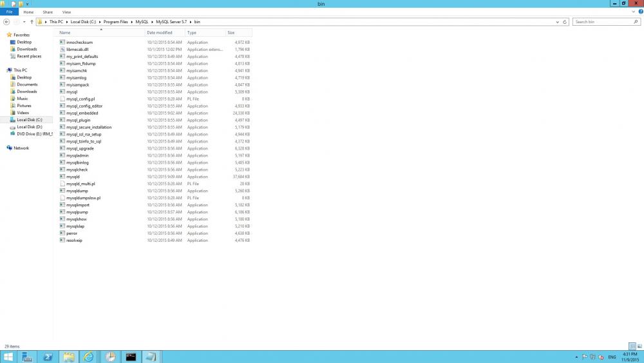
Task: Click MySQL Server 5.7 breadcrumb segment
Action: tap(171, 22)
